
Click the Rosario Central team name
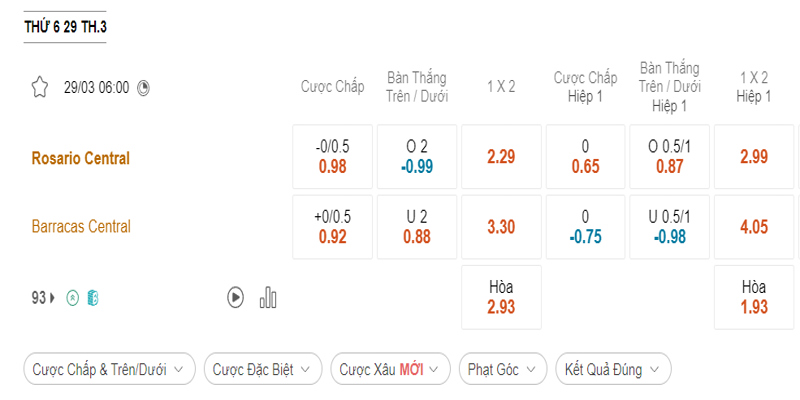tap(81, 158)
